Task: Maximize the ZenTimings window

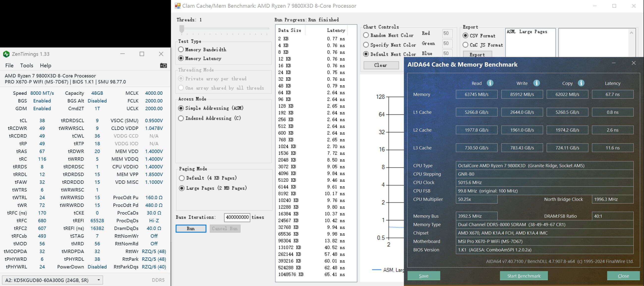Action: point(142,54)
